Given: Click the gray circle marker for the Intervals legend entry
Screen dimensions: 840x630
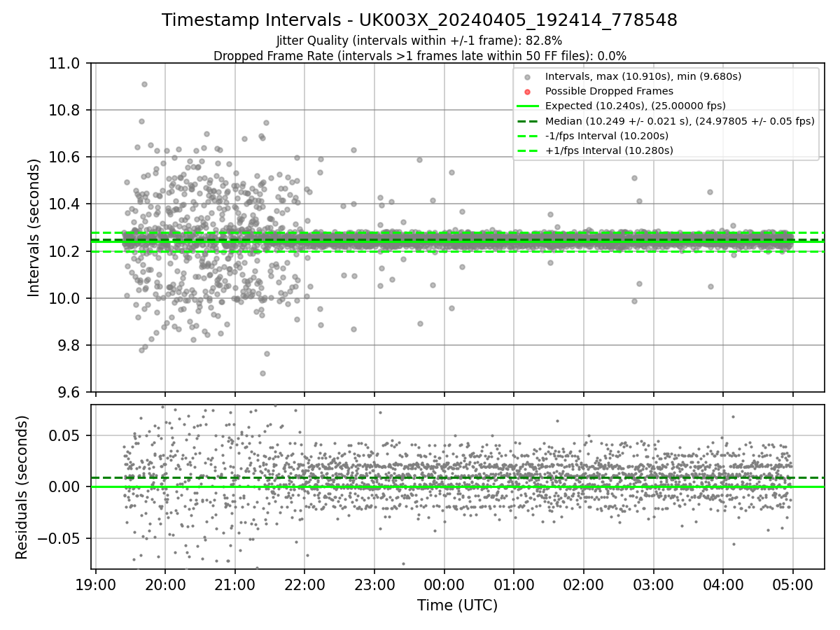Looking at the screenshot, I should [x=528, y=77].
